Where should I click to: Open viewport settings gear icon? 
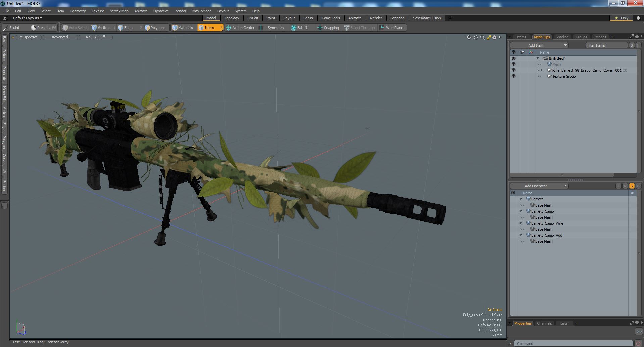(494, 37)
